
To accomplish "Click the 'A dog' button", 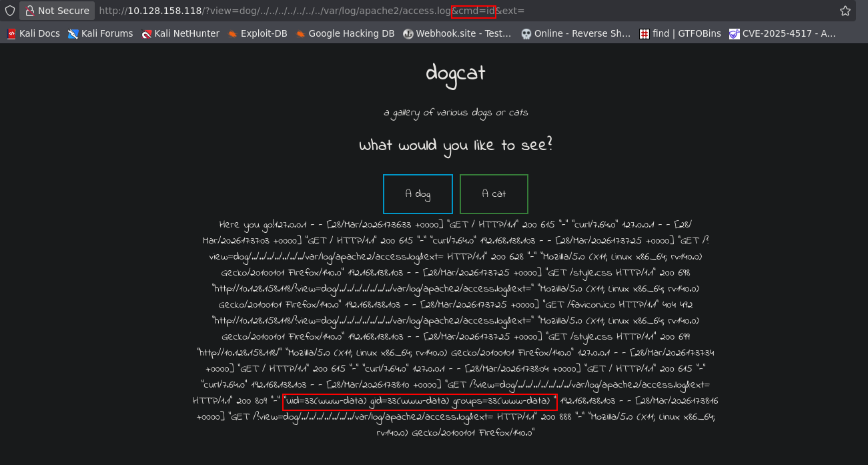I will coord(418,193).
